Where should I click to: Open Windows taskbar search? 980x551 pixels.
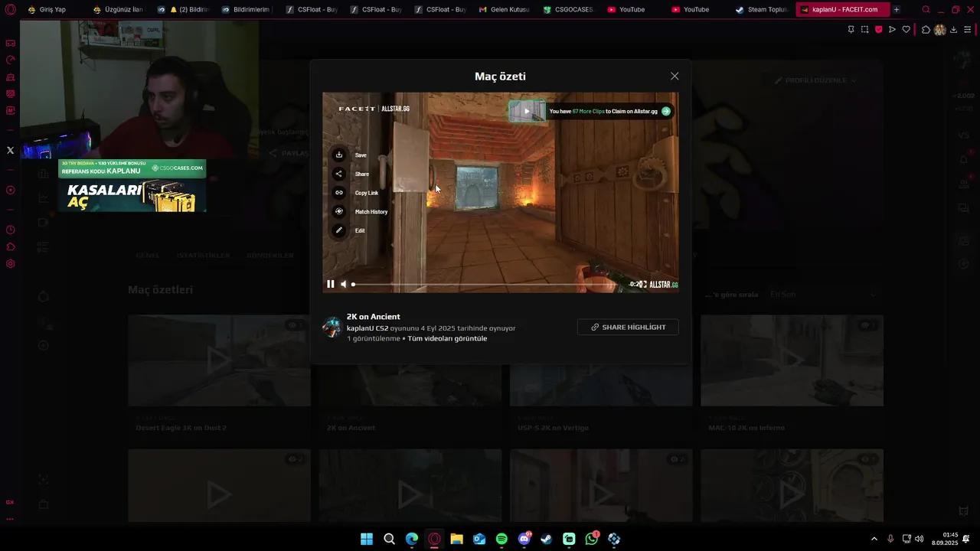[x=389, y=539]
